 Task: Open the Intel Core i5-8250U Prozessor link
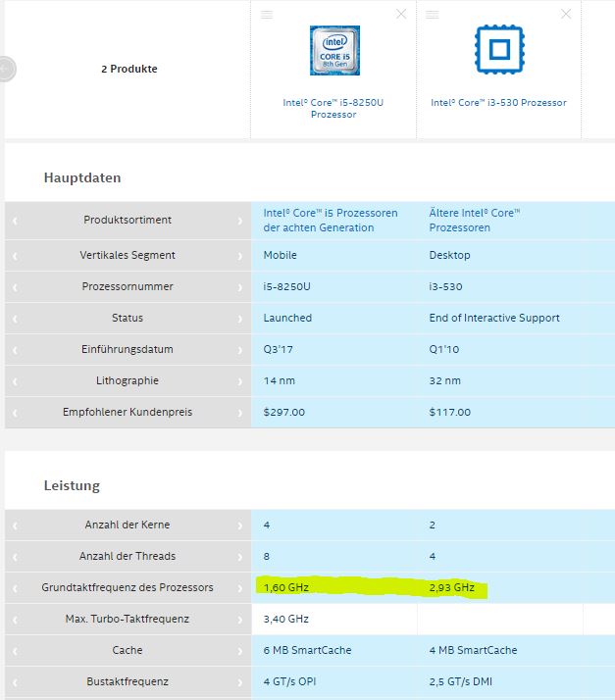(x=333, y=109)
